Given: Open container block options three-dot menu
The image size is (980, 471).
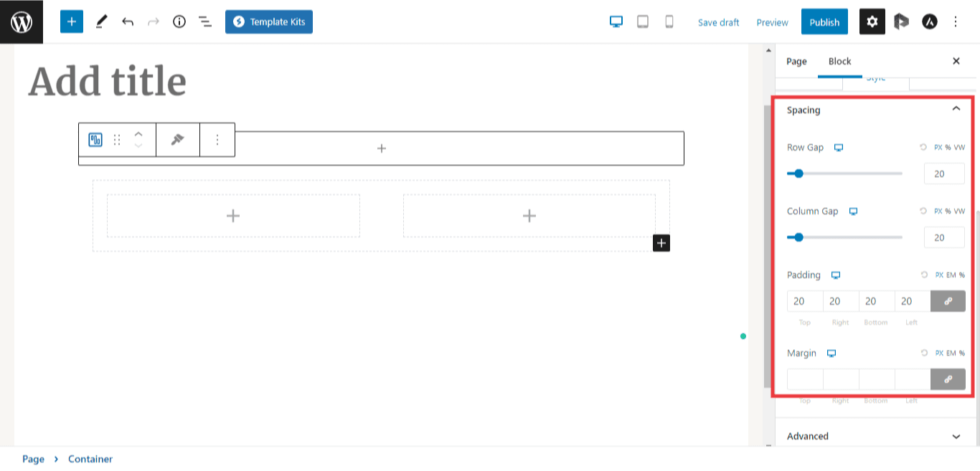Looking at the screenshot, I should pos(217,140).
